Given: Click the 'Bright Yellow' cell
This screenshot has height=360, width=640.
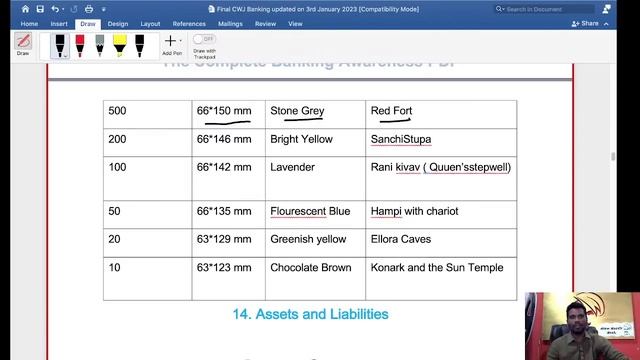Looking at the screenshot, I should pyautogui.click(x=315, y=142).
